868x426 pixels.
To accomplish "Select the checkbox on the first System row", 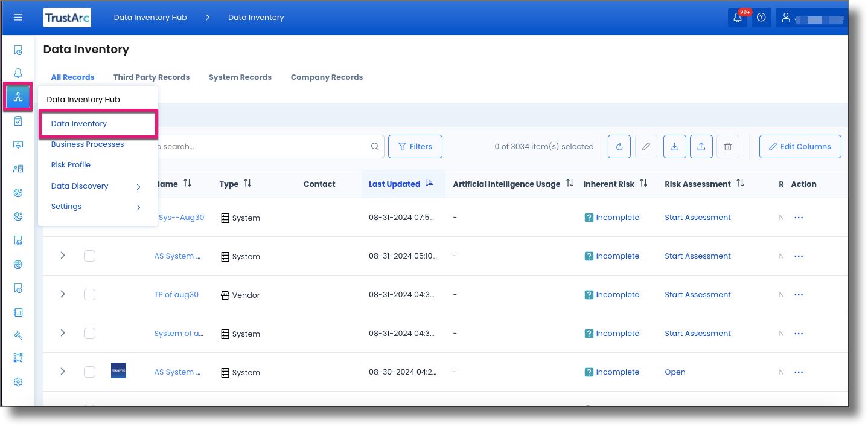I will click(89, 256).
